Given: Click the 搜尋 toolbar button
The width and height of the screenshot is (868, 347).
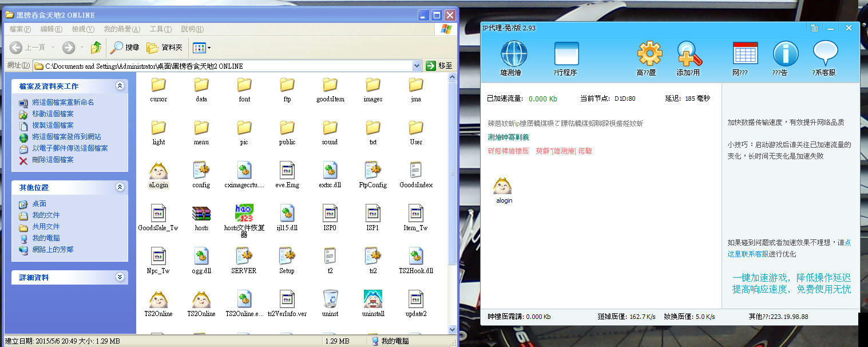Looking at the screenshot, I should (125, 48).
